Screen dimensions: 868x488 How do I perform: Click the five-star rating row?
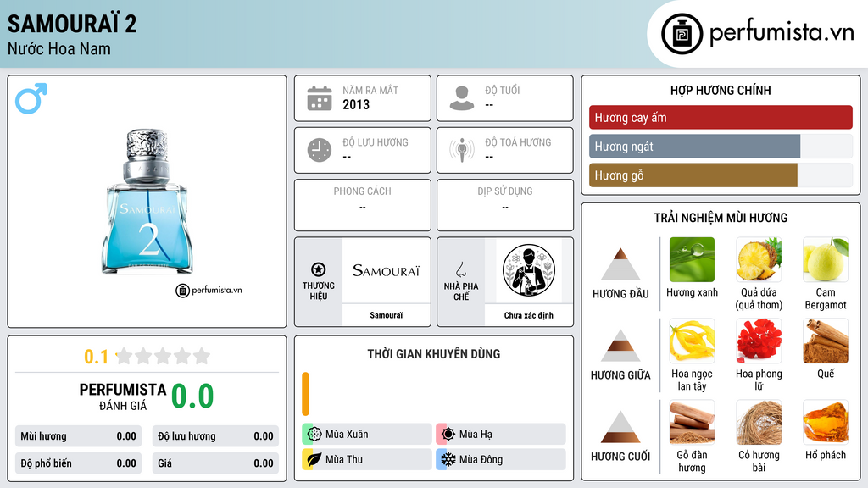tap(163, 356)
